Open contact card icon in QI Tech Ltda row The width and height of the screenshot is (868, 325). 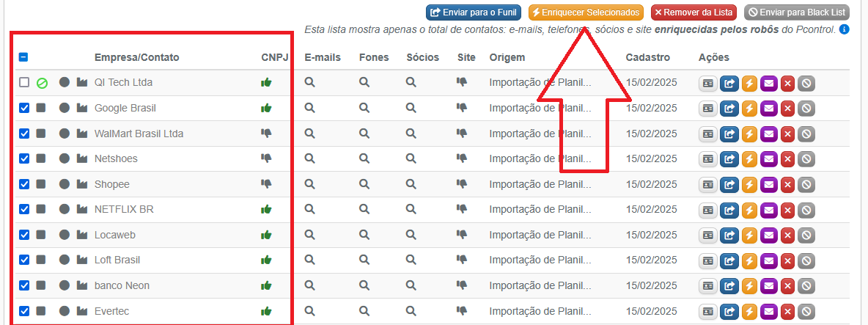tap(708, 83)
